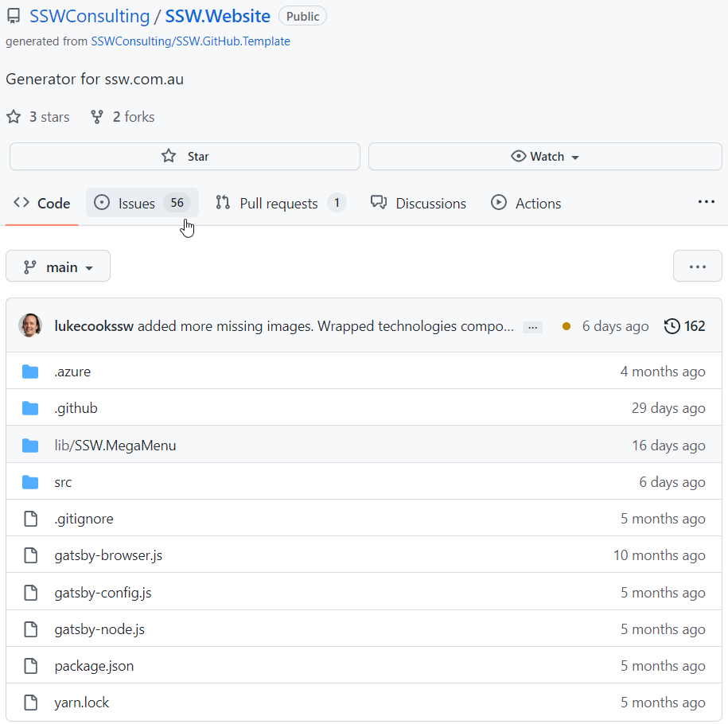
Task: Click lukecookssw's avatar thumbnail
Action: point(30,325)
